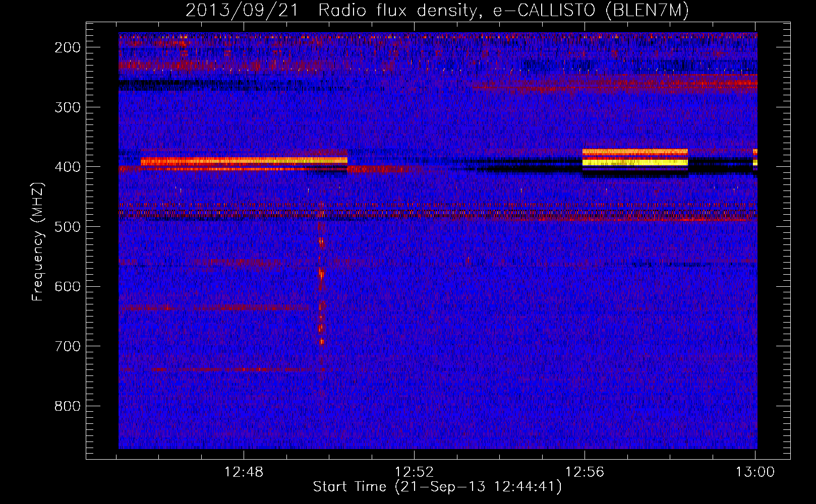Click the "13:00" time tick label
The height and width of the screenshot is (504, 816).
coord(755,472)
